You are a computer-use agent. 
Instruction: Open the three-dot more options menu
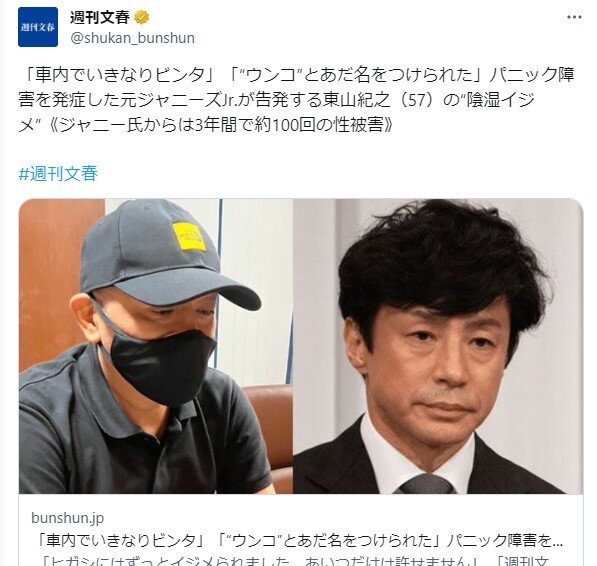tap(574, 17)
